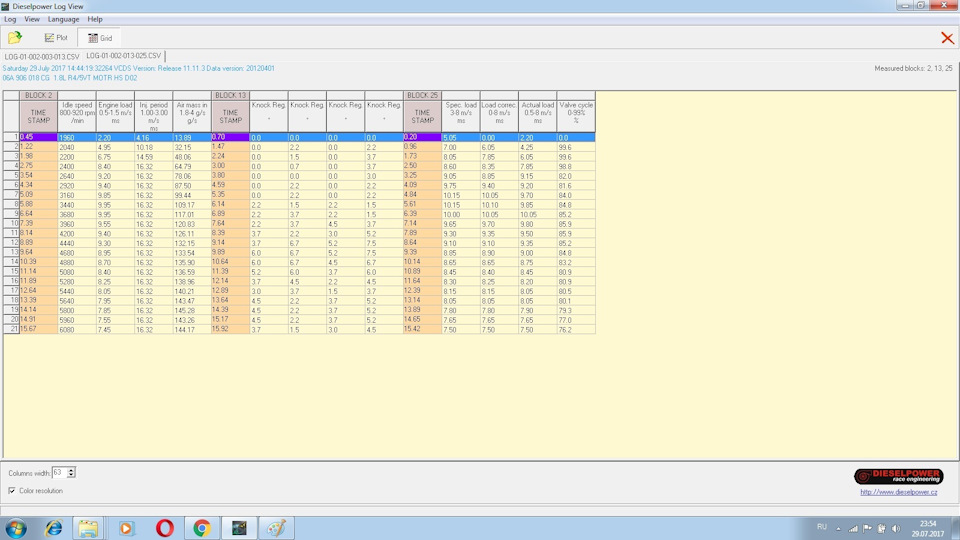The image size is (960, 540).
Task: Click the inj. period cell 14.59
Action: tap(154, 157)
